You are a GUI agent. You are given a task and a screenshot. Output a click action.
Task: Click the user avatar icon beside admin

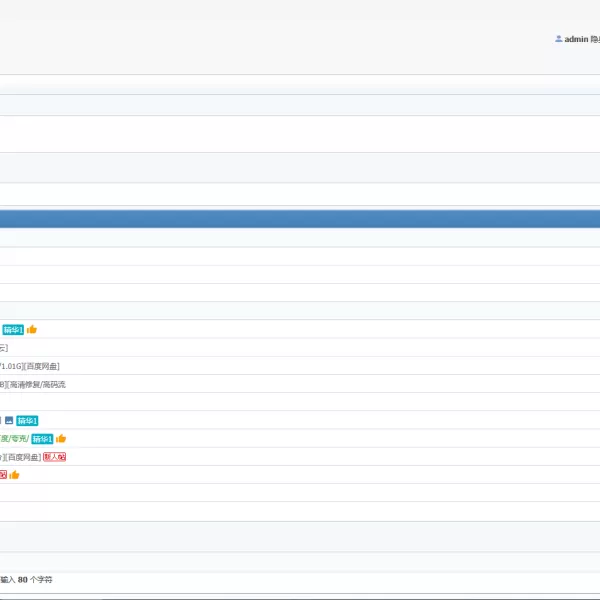point(558,39)
